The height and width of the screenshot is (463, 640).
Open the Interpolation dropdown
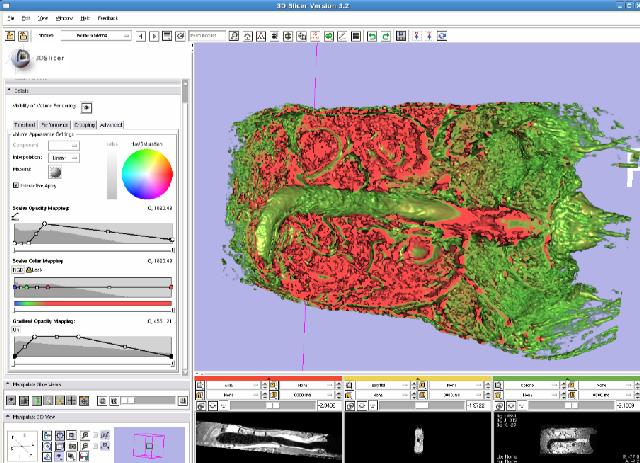(x=63, y=157)
